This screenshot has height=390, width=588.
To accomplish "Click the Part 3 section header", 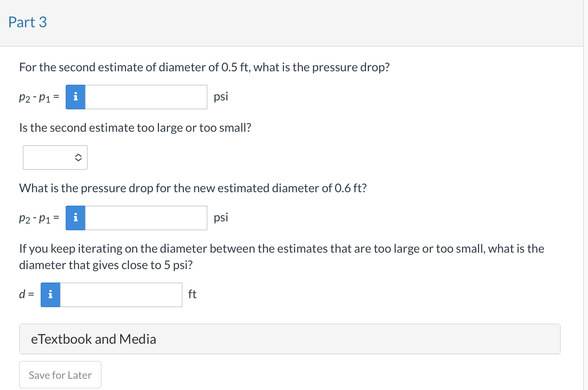I will pos(27,22).
